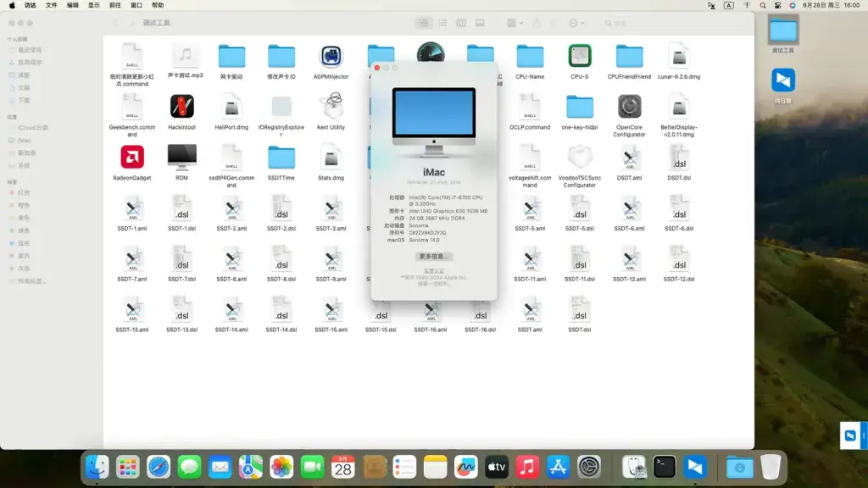Image resolution: width=868 pixels, height=488 pixels.
Task: Open Terminal from the Dock
Action: (x=665, y=467)
